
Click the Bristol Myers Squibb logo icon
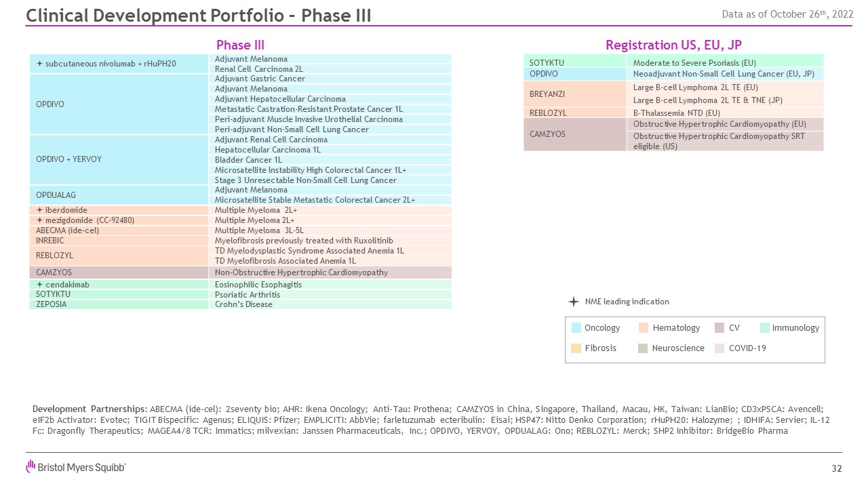pyautogui.click(x=31, y=466)
